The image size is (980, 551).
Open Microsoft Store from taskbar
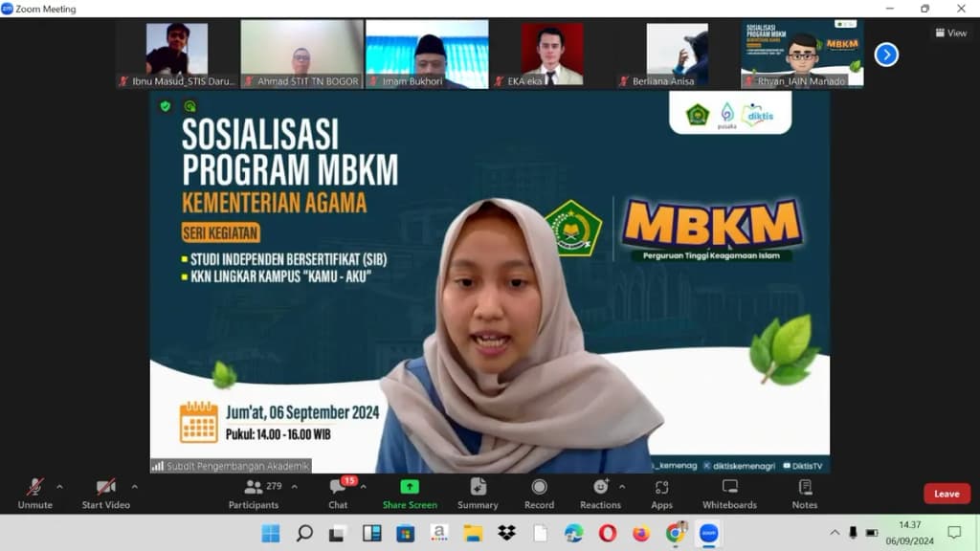[406, 533]
